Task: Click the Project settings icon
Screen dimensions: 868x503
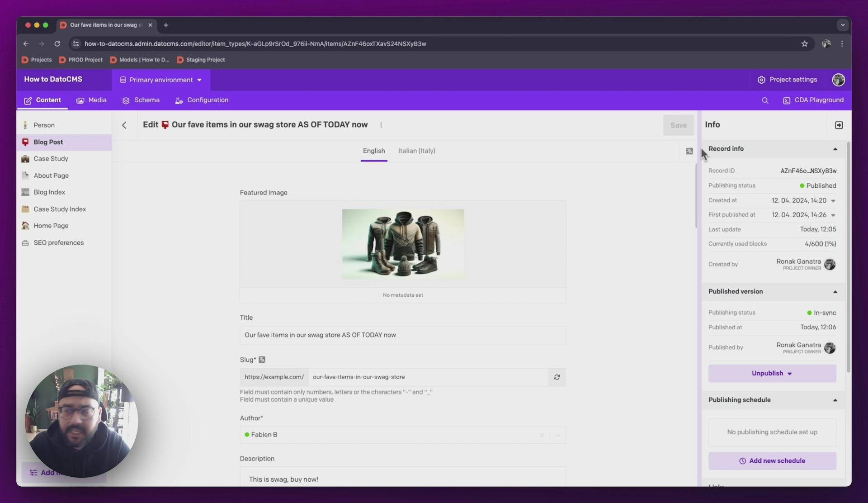Action: 761,80
